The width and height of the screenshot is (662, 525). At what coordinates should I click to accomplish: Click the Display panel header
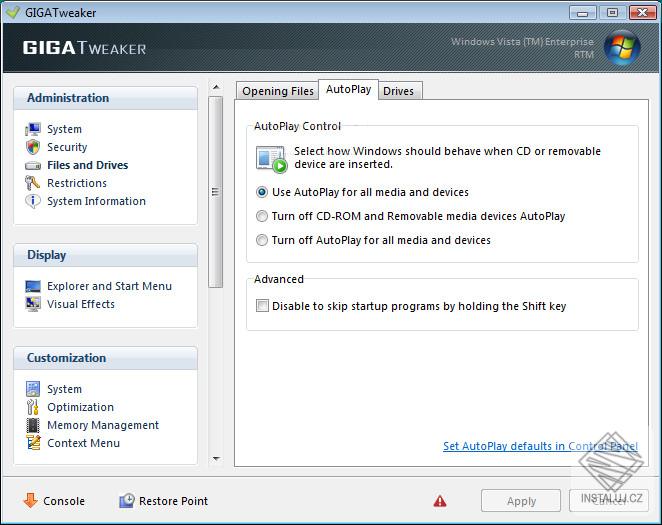pyautogui.click(x=106, y=255)
